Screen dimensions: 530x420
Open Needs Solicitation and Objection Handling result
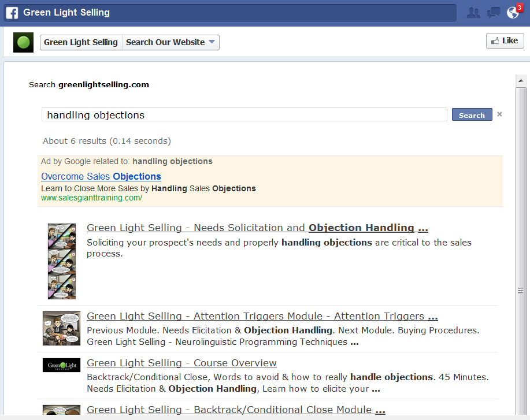(x=257, y=228)
